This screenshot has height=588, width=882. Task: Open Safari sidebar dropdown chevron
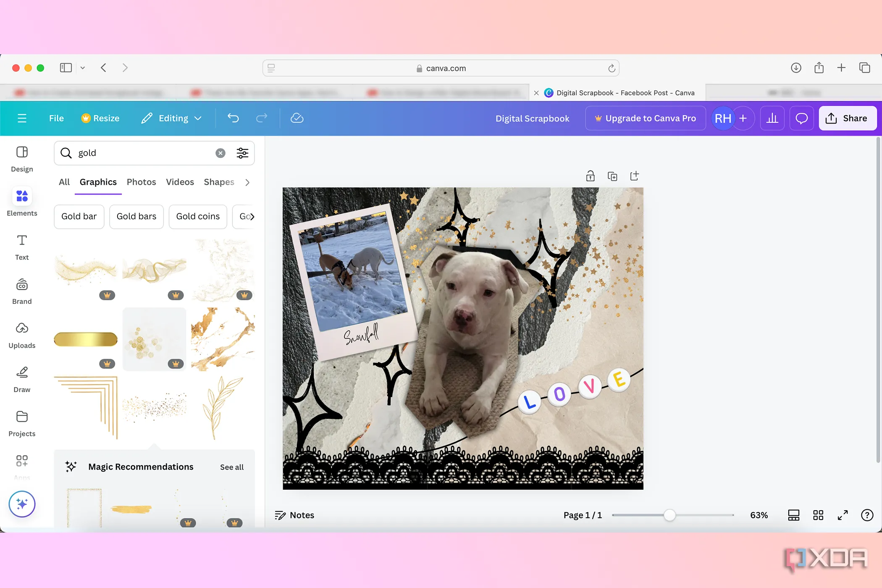click(x=83, y=68)
